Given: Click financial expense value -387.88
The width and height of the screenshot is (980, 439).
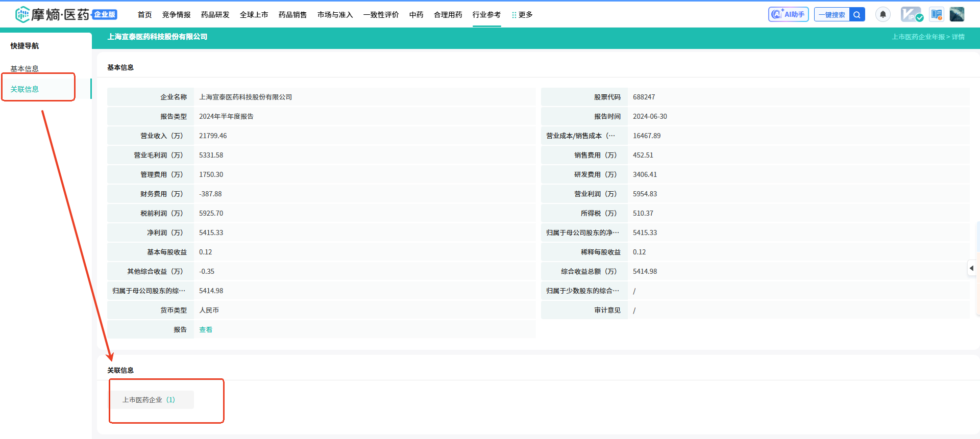Looking at the screenshot, I should [x=210, y=194].
